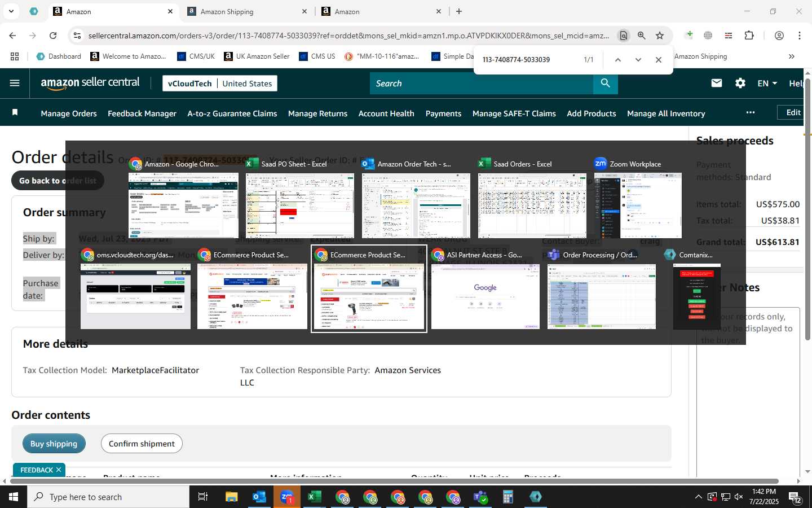Show more navigation items with three-dots icon
The height and width of the screenshot is (508, 812).
[x=750, y=112]
